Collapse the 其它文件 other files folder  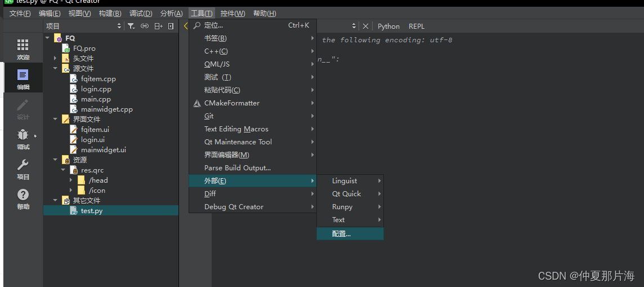point(55,200)
